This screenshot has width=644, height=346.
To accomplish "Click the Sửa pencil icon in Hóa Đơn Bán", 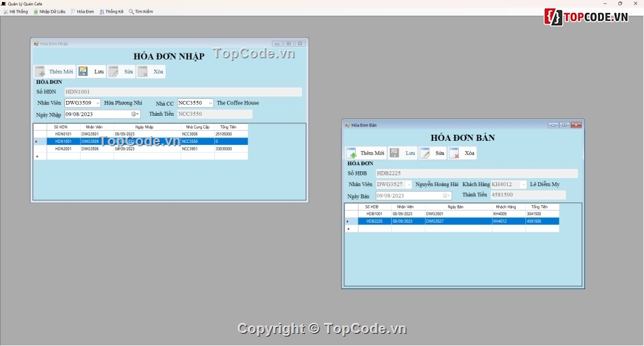I will (x=425, y=153).
